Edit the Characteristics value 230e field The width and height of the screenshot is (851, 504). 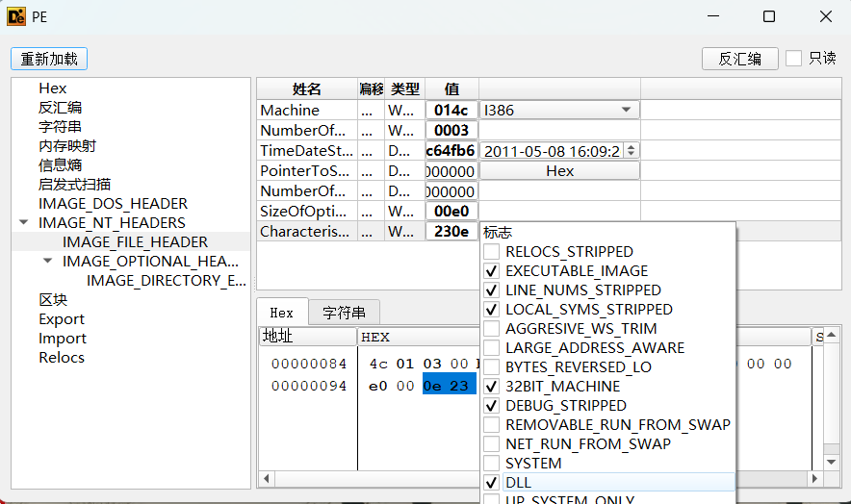point(451,231)
